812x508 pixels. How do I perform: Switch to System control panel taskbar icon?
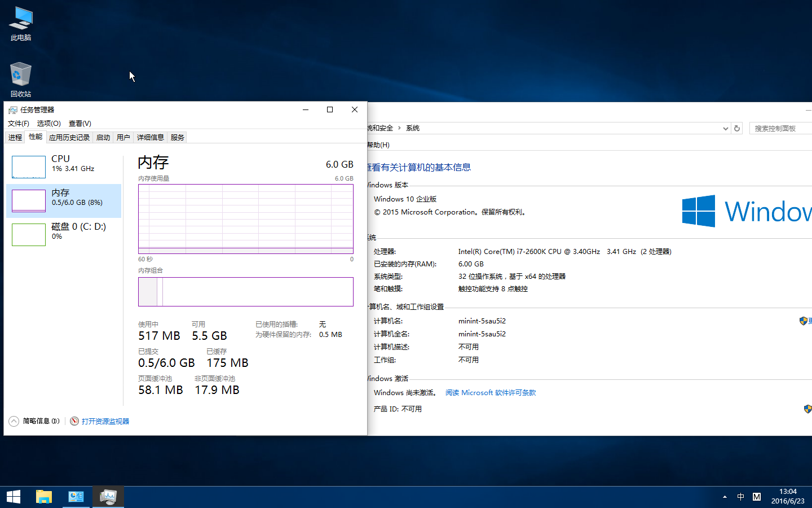(76, 497)
